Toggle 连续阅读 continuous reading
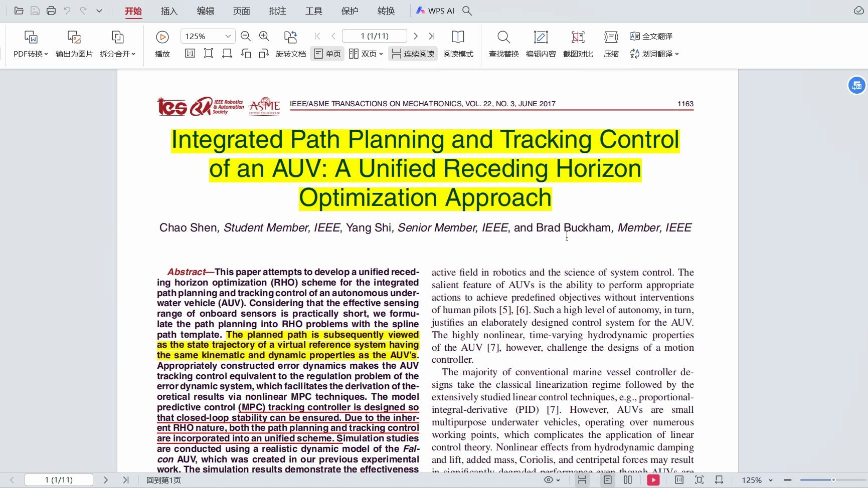The image size is (868, 488). 413,54
